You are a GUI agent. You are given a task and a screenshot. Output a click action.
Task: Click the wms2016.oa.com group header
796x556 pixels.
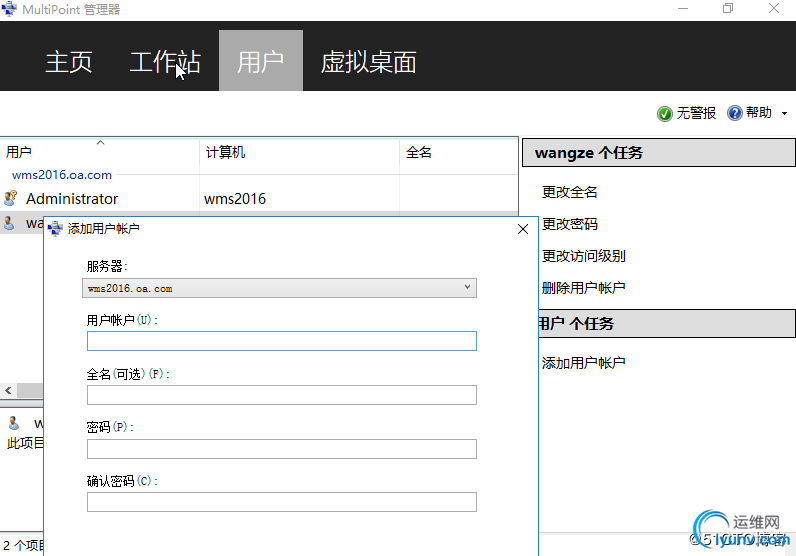pyautogui.click(x=62, y=175)
